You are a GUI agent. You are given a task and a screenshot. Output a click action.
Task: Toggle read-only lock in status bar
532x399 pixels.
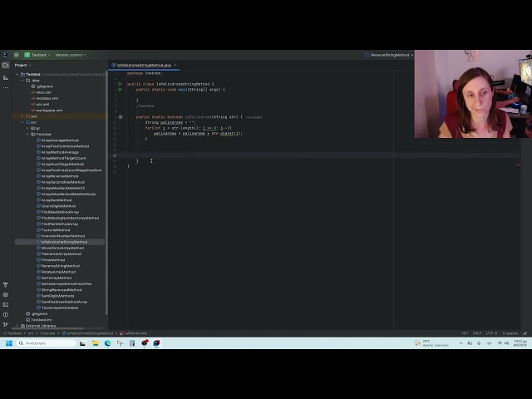pos(525,333)
